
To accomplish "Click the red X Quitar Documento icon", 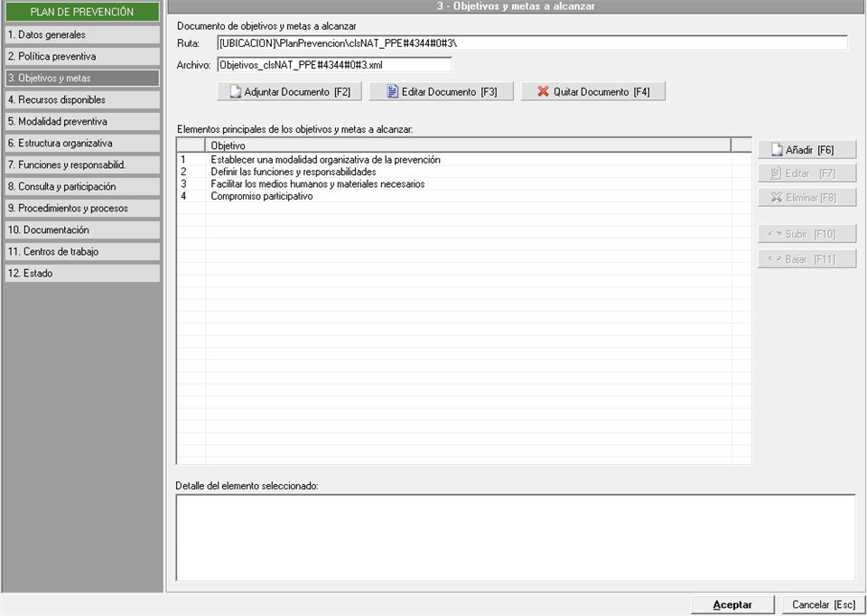I will (x=544, y=92).
